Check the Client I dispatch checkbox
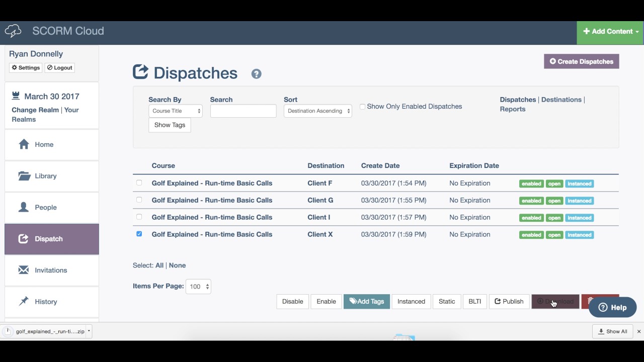Viewport: 644px width, 362px height. click(x=139, y=217)
